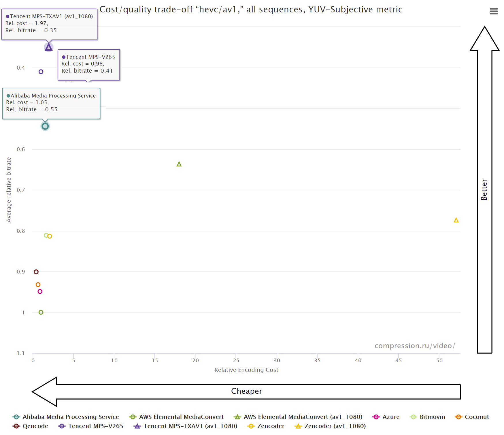This screenshot has width=504, height=435.
Task: Click the Better arrow annotation
Action: [x=484, y=190]
